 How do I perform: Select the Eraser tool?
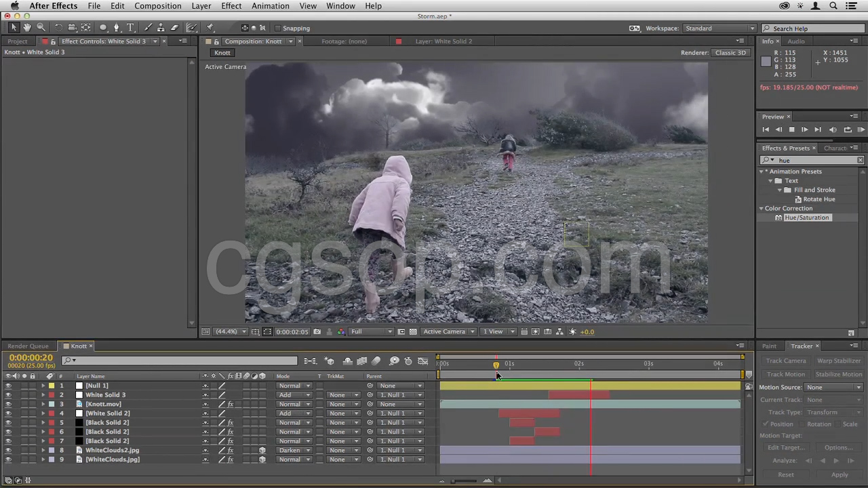coord(174,28)
